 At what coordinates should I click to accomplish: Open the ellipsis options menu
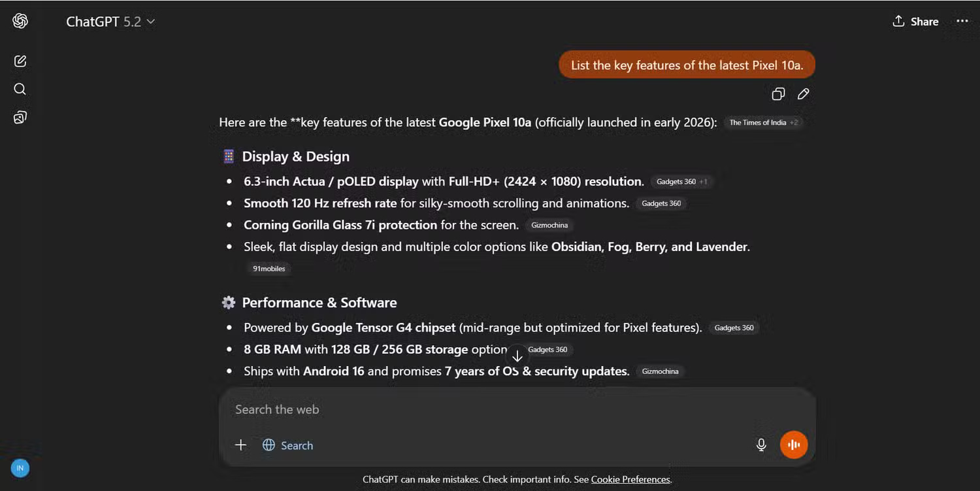tap(962, 21)
